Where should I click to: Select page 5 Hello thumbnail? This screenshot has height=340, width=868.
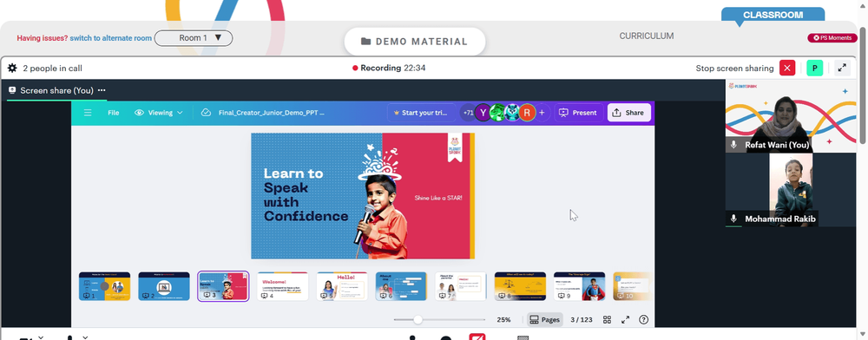pos(342,286)
